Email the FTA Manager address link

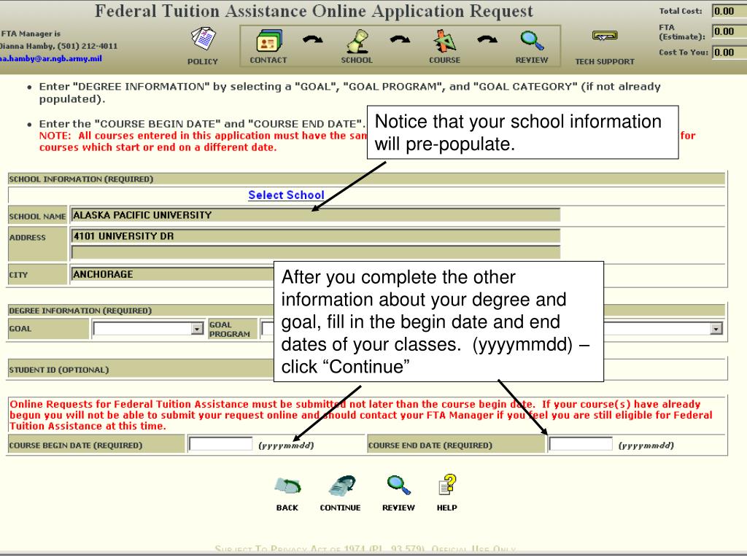coord(50,58)
